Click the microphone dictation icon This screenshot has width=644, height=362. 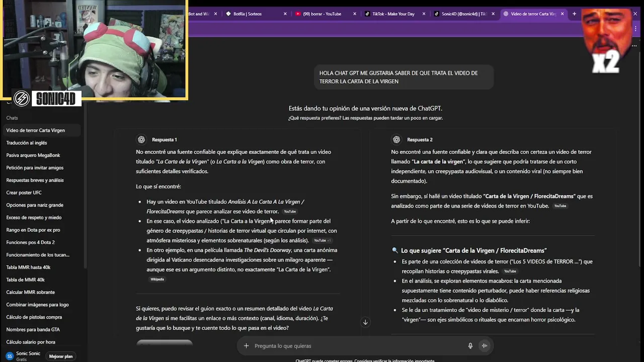coord(470,346)
